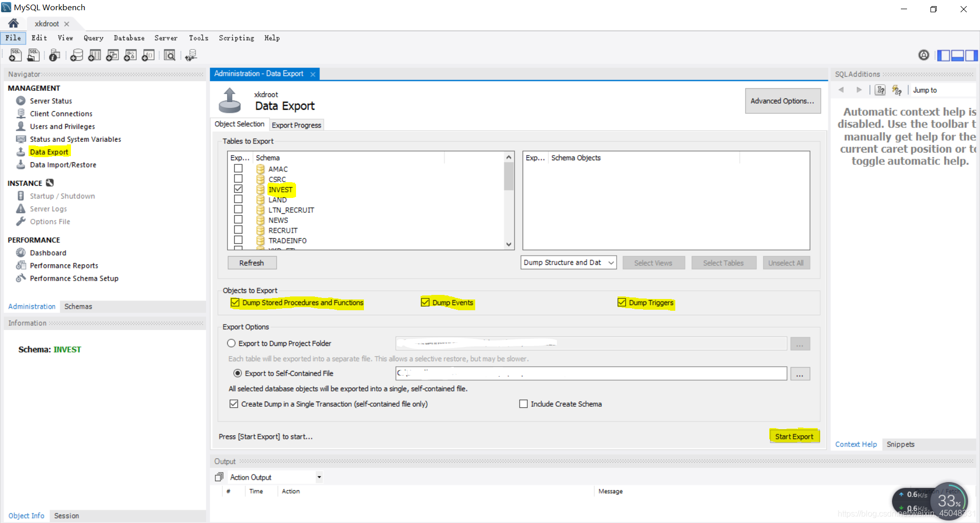The height and width of the screenshot is (523, 980).
Task: Create new function toolbar icon
Action: 148,55
